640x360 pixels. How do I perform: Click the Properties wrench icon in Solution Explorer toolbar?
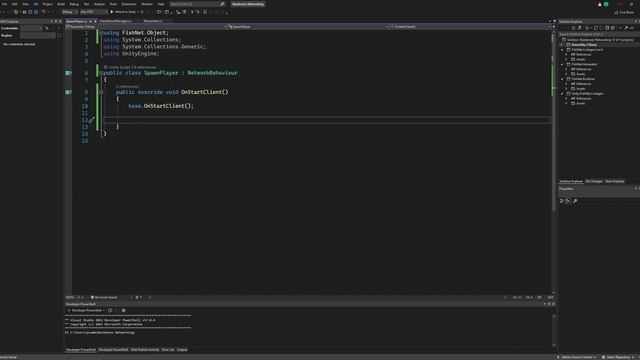[626, 28]
